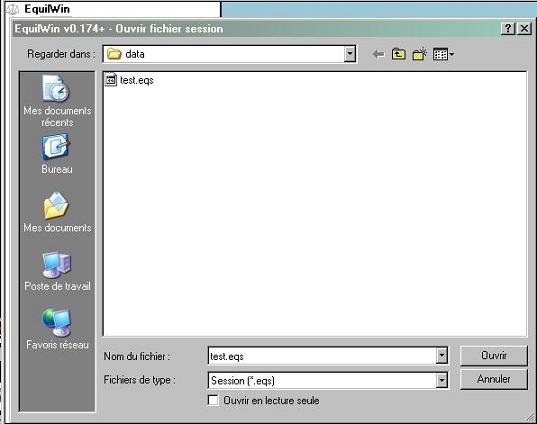The width and height of the screenshot is (537, 424).
Task: Open Mes documents récents shortcut
Action: click(57, 101)
